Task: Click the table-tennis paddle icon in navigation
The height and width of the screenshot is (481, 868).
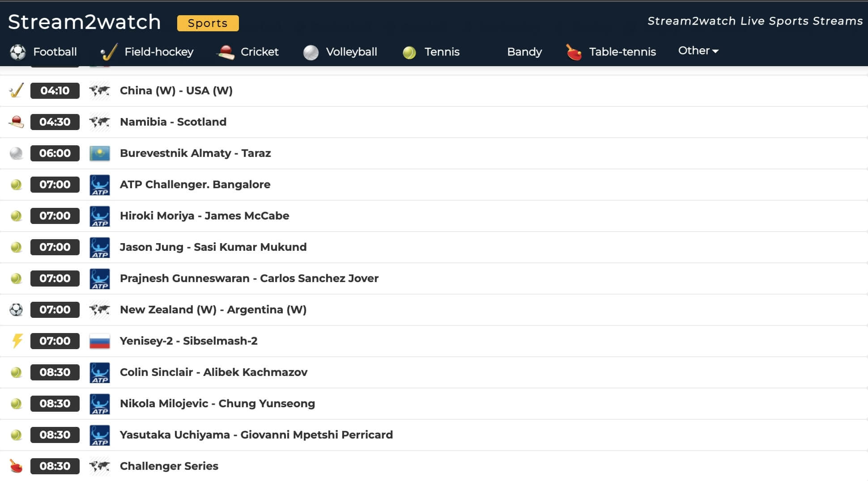Action: point(574,52)
